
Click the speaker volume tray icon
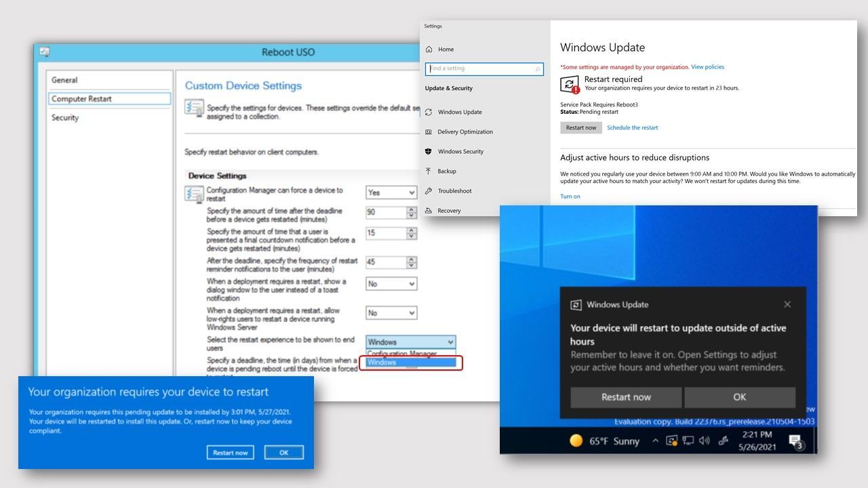(705, 441)
